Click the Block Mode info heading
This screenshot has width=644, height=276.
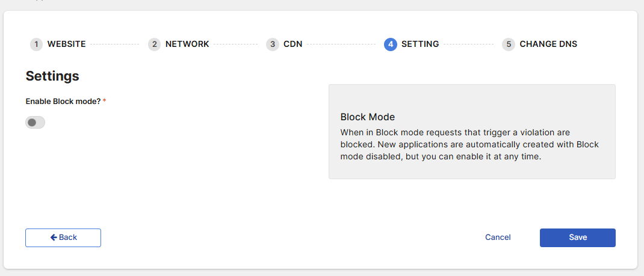click(367, 117)
